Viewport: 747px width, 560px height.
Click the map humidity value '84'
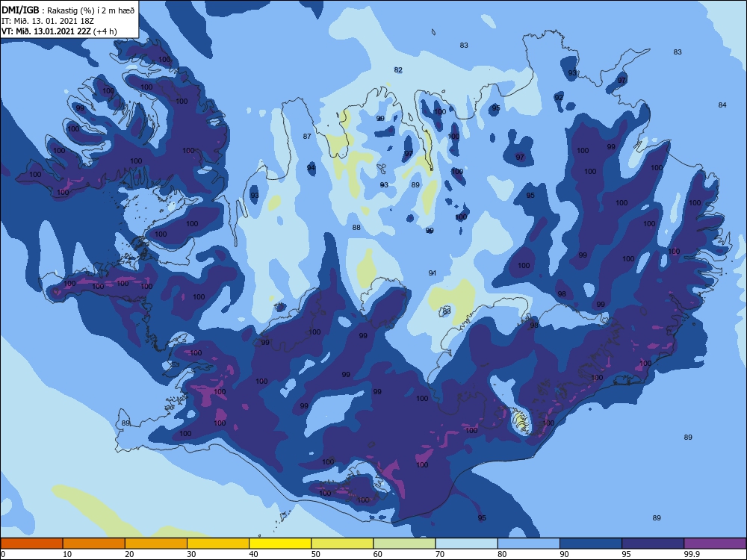(x=722, y=105)
